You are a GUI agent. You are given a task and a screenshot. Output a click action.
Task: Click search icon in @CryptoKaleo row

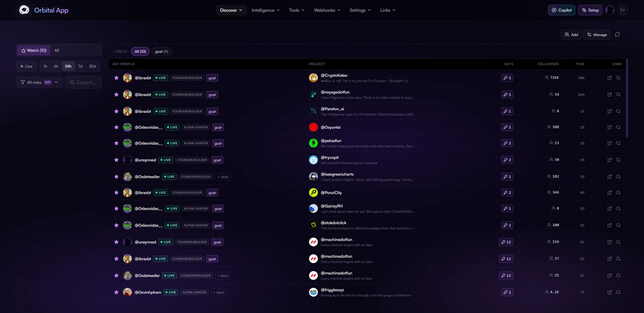618,78
